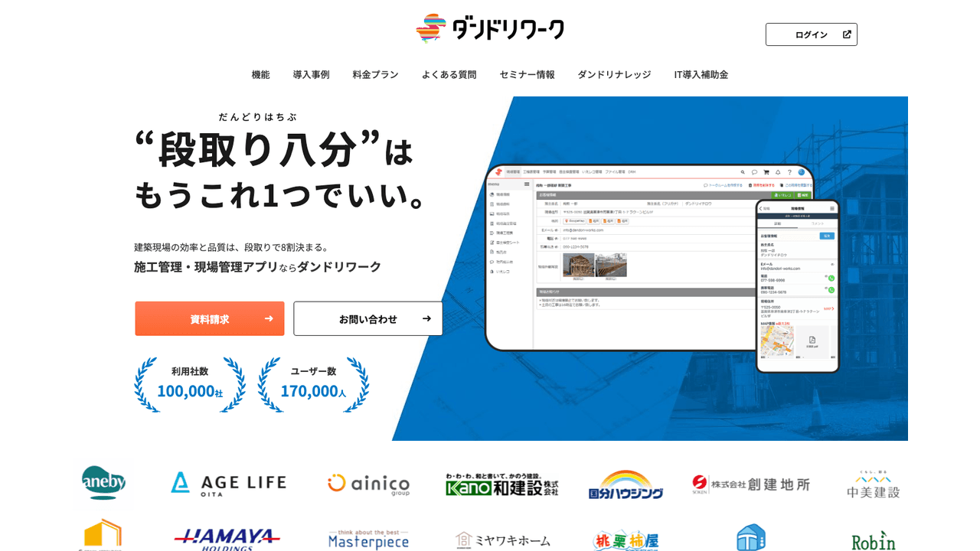Select よくある質問 in the navigation

click(449, 74)
